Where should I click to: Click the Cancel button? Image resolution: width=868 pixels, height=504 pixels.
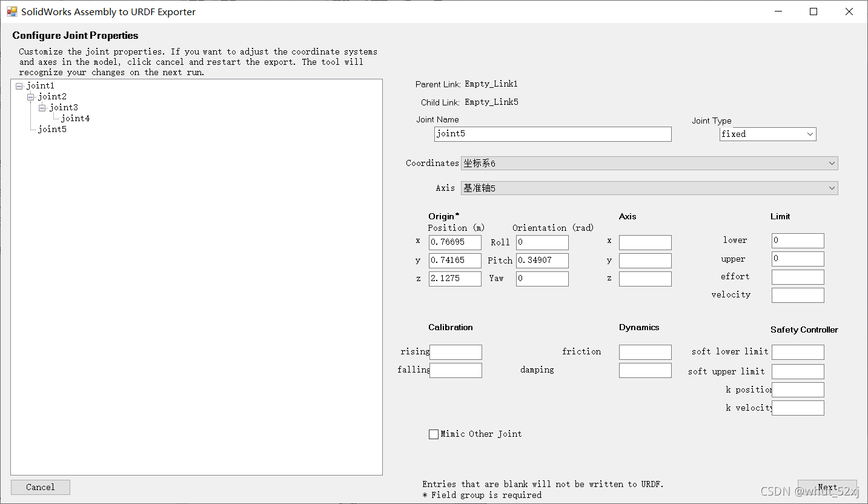pos(41,487)
